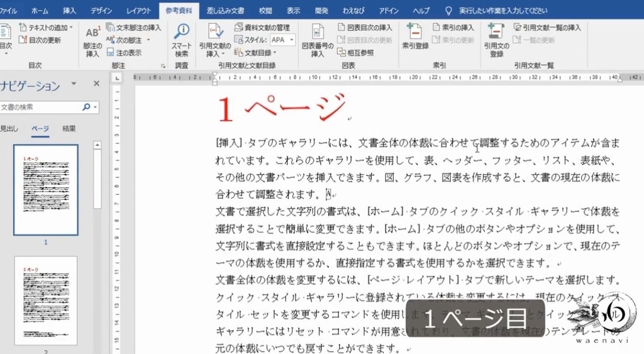
Task: Click the lightbulb tell-me icon
Action: click(x=448, y=10)
